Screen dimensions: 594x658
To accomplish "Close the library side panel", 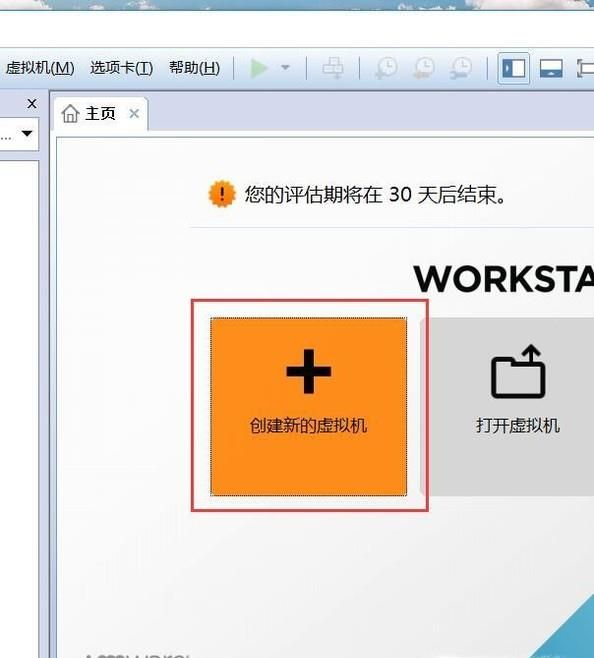I will click(x=32, y=104).
